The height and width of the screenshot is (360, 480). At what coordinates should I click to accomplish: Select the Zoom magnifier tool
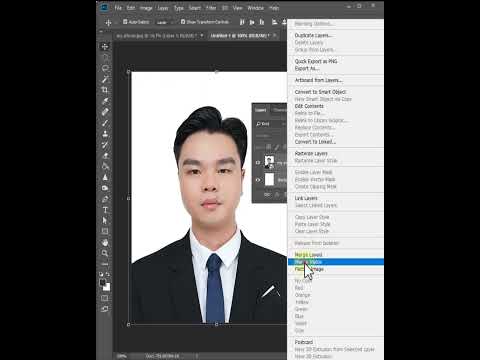[x=105, y=253]
